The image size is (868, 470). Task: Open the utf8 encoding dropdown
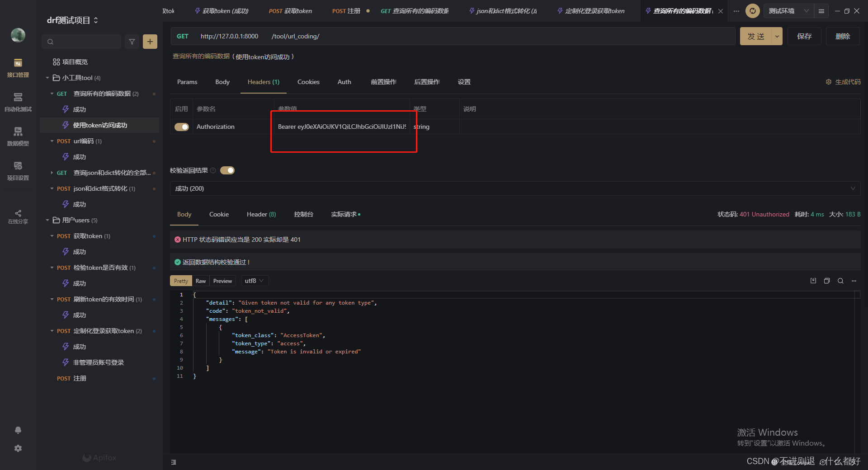[x=255, y=281]
